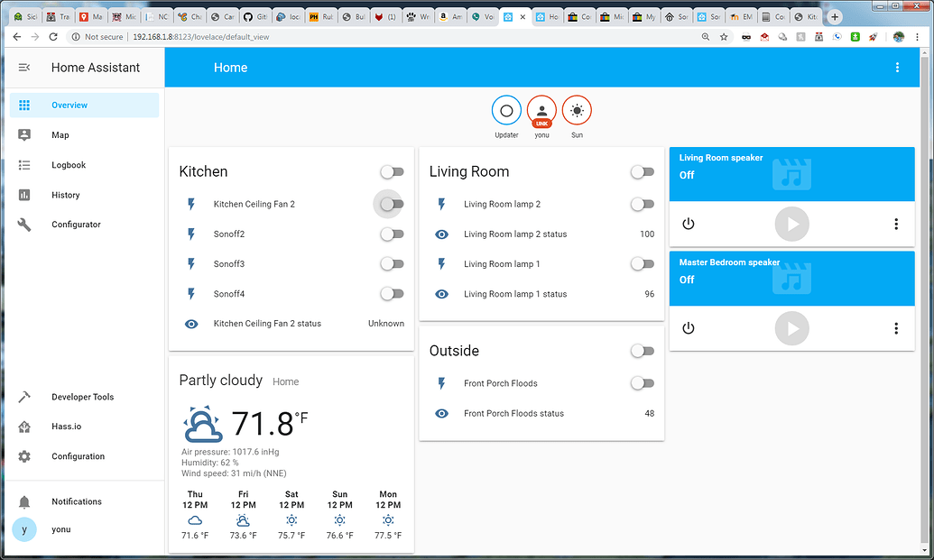934x560 pixels.
Task: Open Developer Tools
Action: coord(25,397)
